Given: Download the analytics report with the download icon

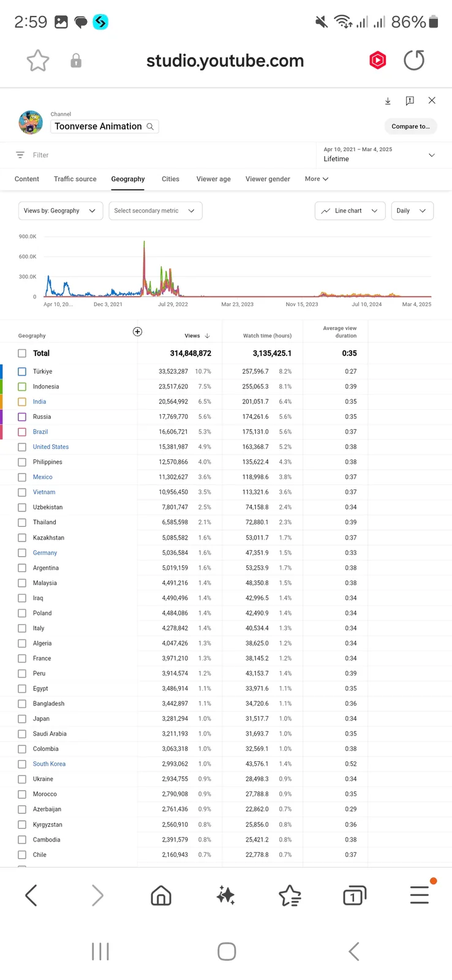Looking at the screenshot, I should click(388, 100).
